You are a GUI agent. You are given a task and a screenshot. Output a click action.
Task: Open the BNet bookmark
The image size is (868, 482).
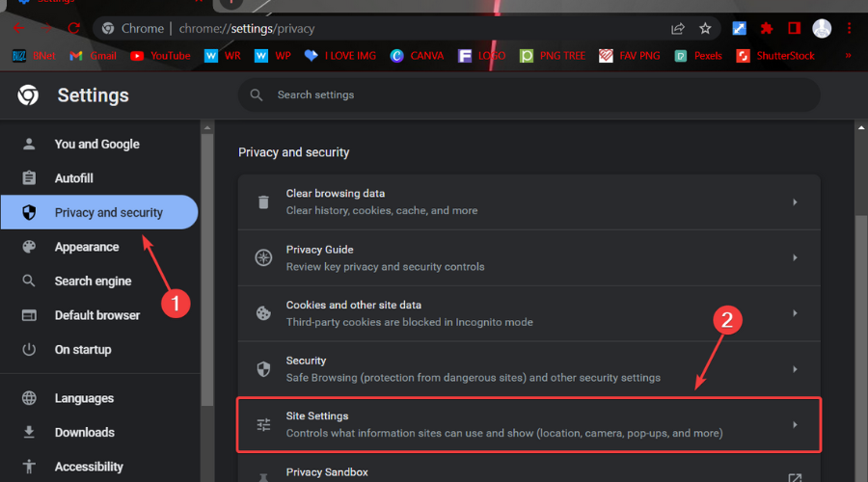coord(34,56)
